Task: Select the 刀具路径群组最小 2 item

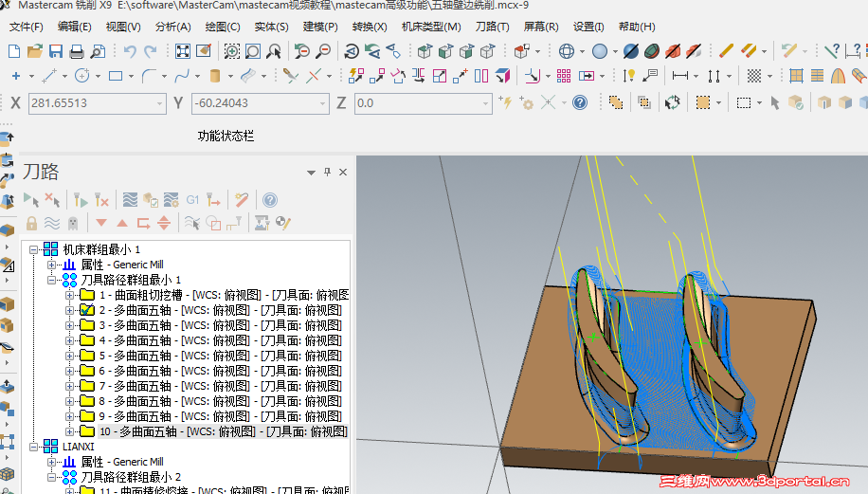Action: coord(131,477)
